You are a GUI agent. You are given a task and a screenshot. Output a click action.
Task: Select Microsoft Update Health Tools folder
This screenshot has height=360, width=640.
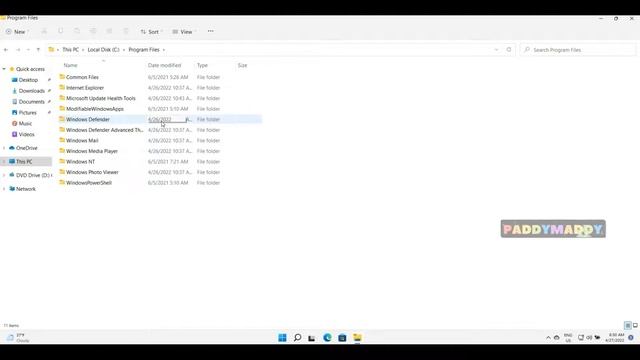click(x=101, y=98)
